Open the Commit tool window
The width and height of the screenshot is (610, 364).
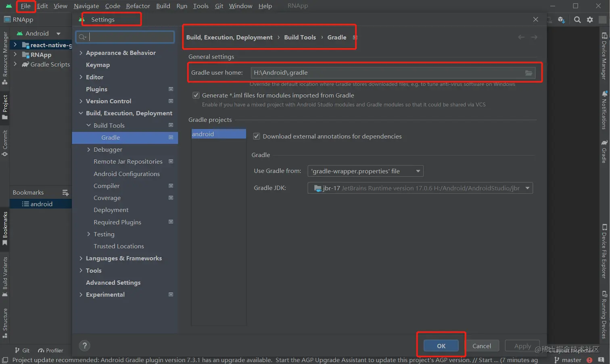(5, 143)
